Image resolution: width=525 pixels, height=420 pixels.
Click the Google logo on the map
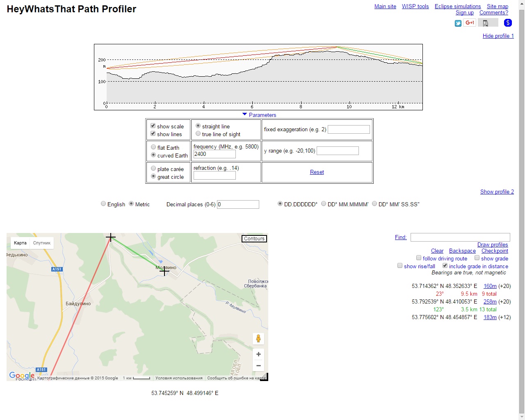click(22, 375)
